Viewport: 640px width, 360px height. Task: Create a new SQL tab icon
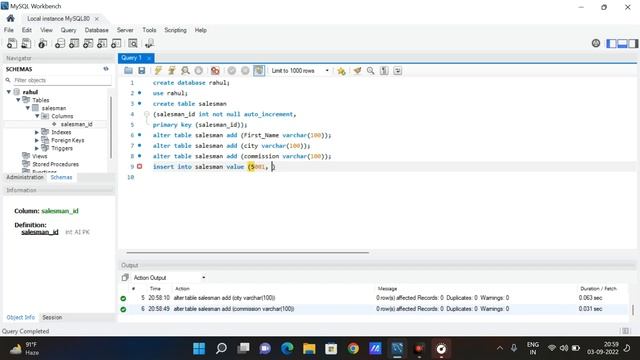12,43
